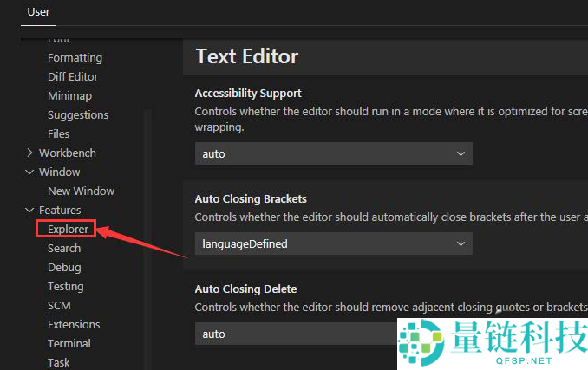
Task: Select Files in settings tree
Action: (58, 134)
